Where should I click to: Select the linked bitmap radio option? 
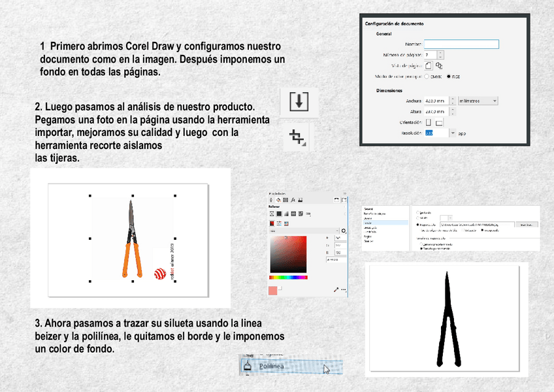(464, 230)
